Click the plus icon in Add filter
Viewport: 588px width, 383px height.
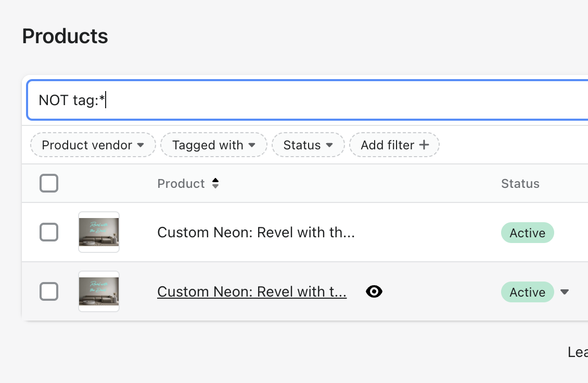(x=424, y=145)
